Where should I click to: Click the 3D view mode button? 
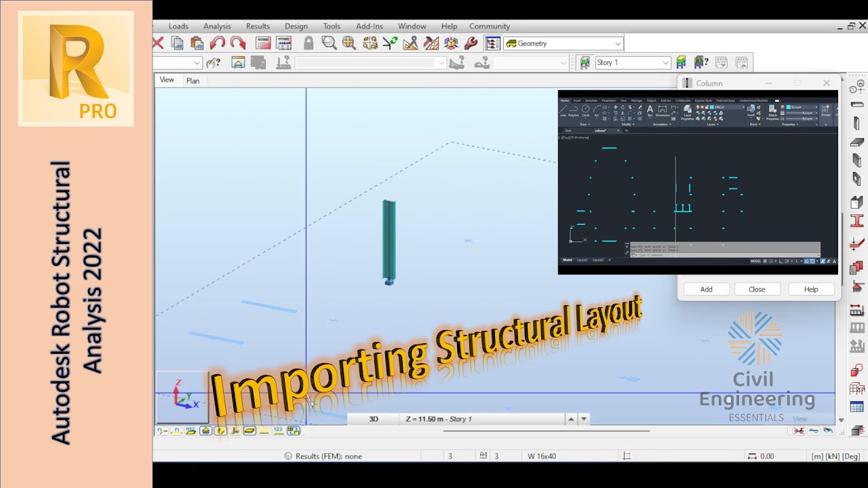pos(374,419)
